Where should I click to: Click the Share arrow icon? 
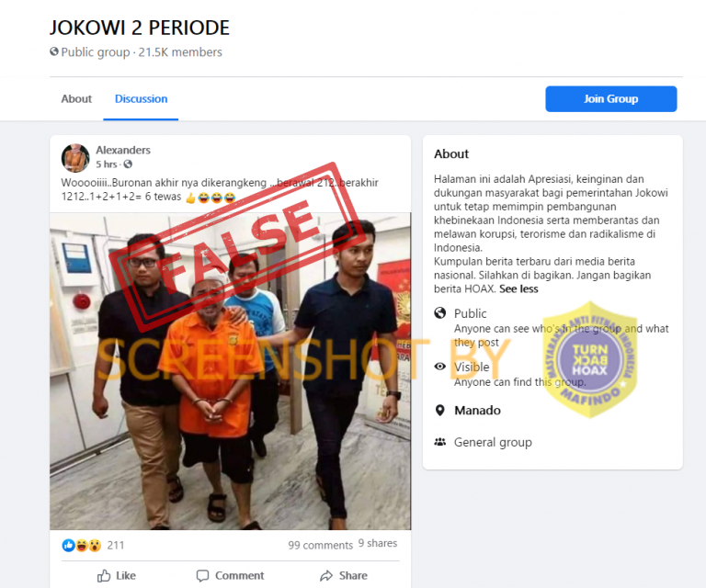[x=326, y=576]
